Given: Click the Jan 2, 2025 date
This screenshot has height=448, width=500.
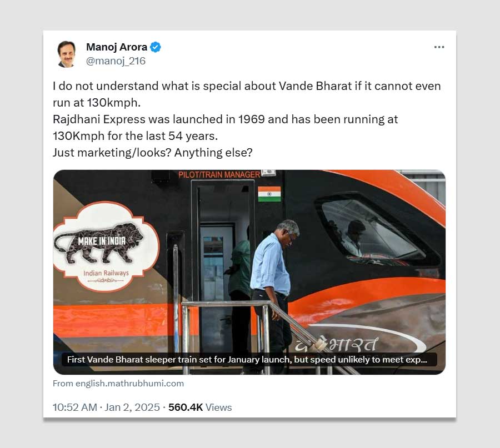Looking at the screenshot, I should [132, 407].
